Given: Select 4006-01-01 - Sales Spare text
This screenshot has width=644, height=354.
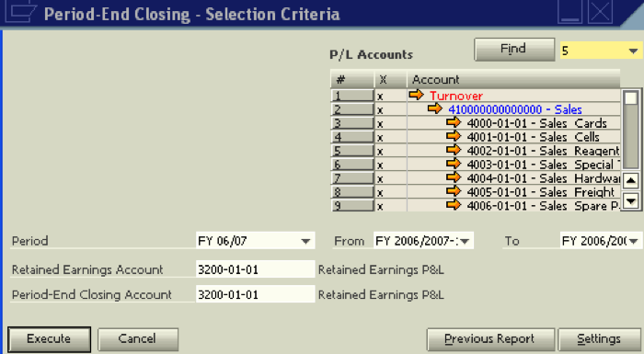Looking at the screenshot, I should [x=543, y=205].
